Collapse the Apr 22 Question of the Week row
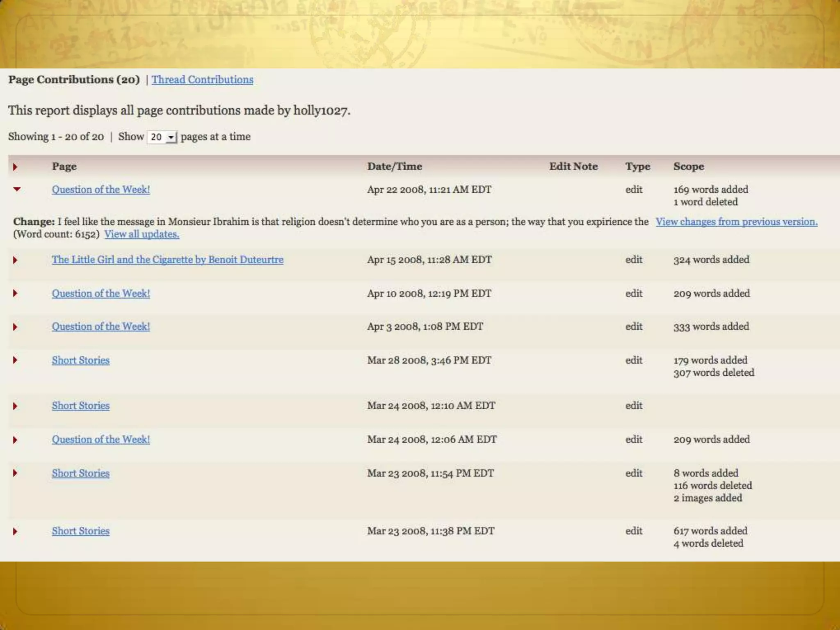The image size is (840, 630). point(17,189)
